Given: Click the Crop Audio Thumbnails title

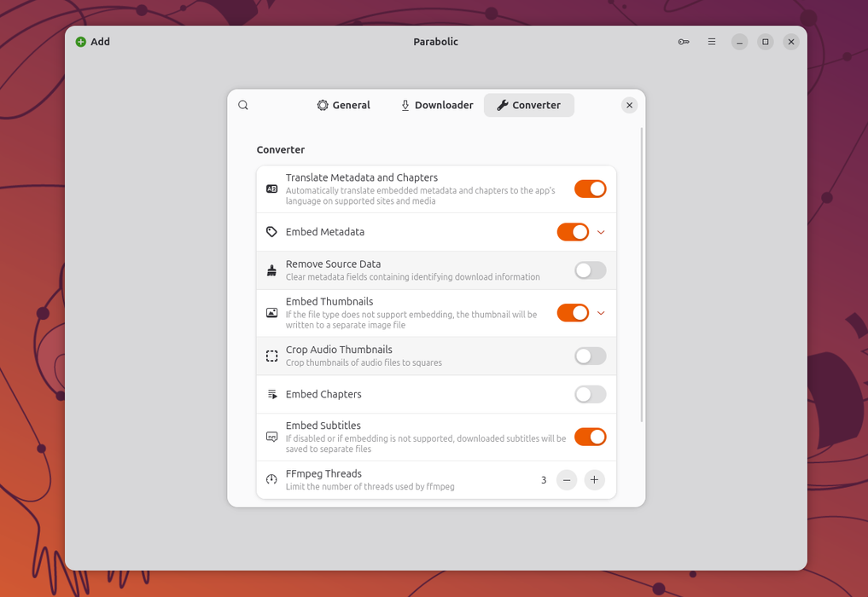Looking at the screenshot, I should point(339,350).
